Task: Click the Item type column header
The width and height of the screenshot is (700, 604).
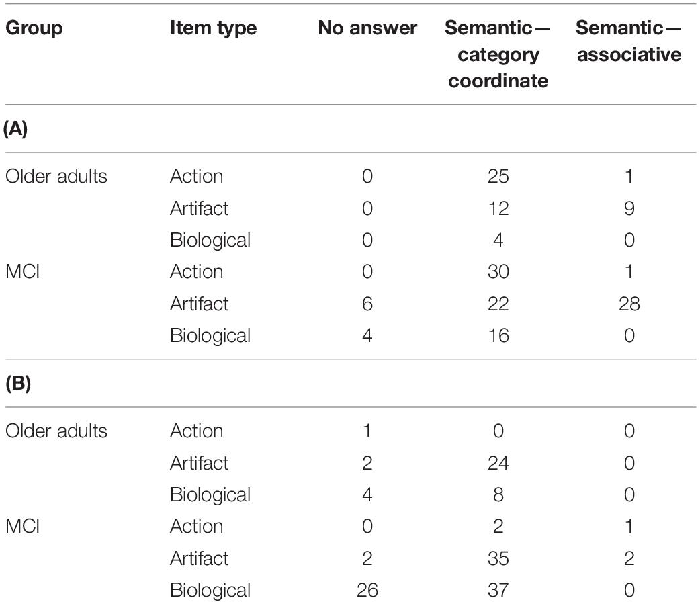Action: click(213, 28)
